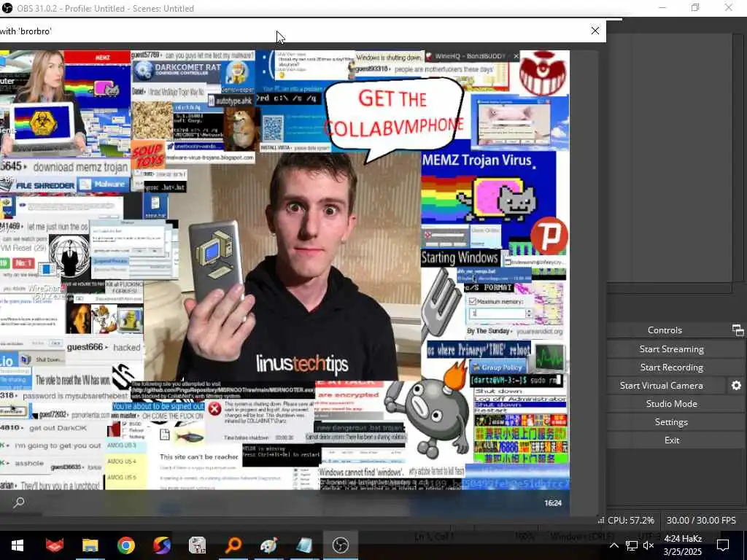This screenshot has width=747, height=560.
Task: Click the Controls dock title label
Action: 665,330
